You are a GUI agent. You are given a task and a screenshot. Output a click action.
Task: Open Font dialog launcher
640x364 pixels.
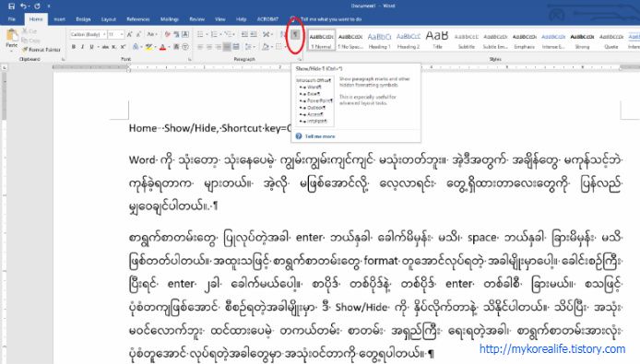[189, 60]
